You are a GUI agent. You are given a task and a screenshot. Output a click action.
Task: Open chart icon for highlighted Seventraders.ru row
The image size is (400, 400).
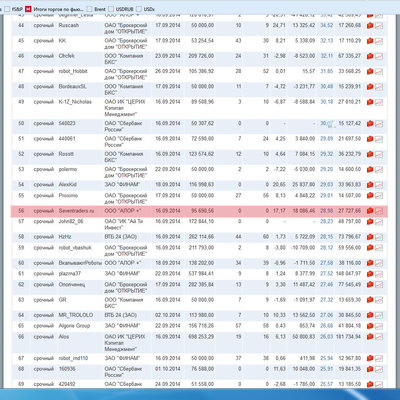(379, 211)
